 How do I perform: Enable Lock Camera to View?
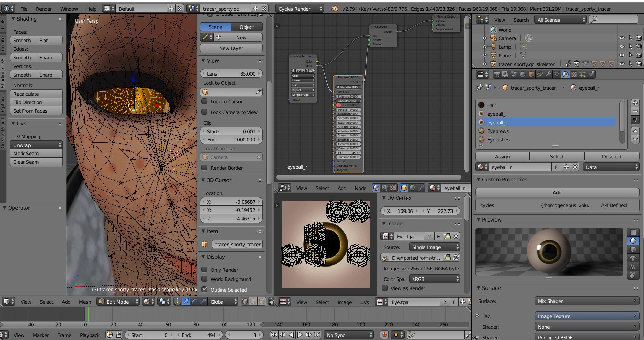(204, 112)
